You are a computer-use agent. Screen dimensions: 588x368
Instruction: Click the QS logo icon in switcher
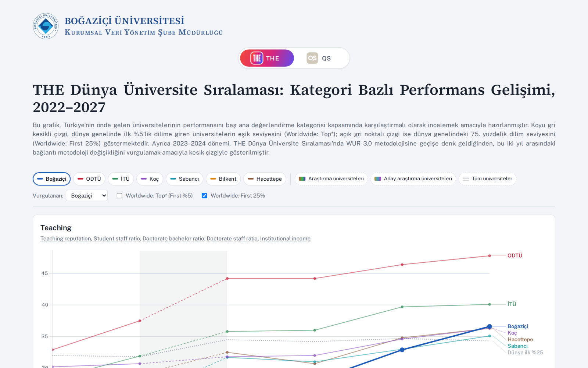(312, 58)
